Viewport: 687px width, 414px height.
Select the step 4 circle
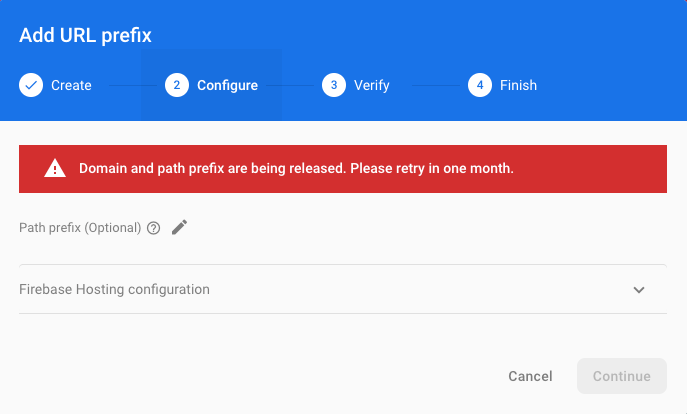tap(480, 85)
